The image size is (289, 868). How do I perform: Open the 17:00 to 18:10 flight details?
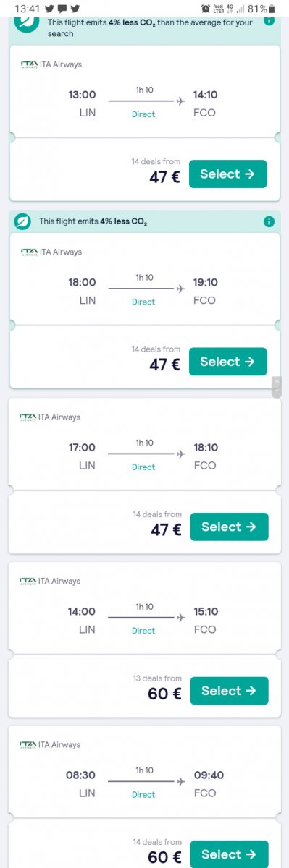(x=144, y=444)
